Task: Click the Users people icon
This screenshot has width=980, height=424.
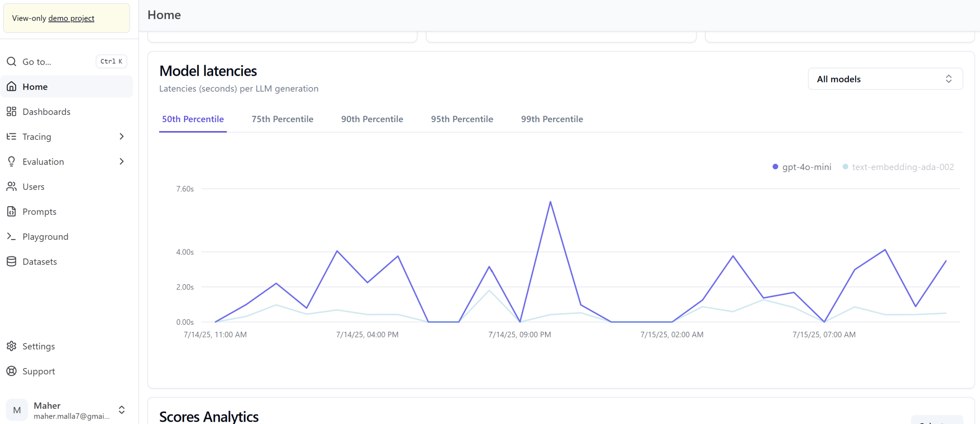Action: 11,187
